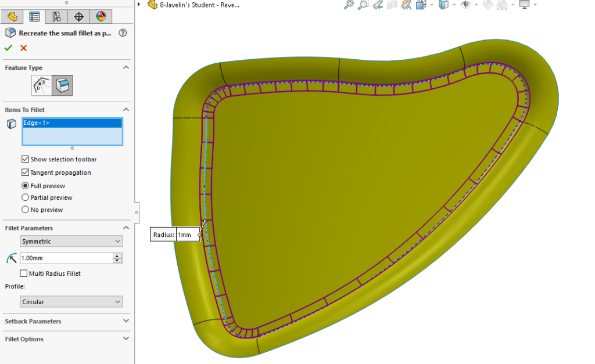Screen dimensions: 595x364
Task: Open the View Settings dropdown arrow
Action: coord(535,5)
